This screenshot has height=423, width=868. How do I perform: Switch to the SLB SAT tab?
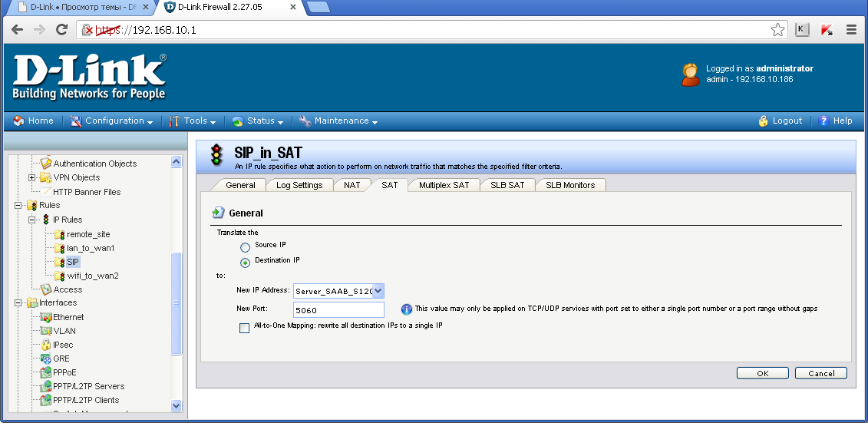[507, 185]
